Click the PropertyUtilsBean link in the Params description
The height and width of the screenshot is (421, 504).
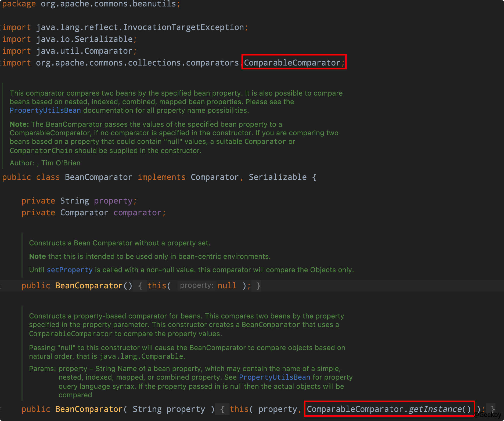pos(275,377)
